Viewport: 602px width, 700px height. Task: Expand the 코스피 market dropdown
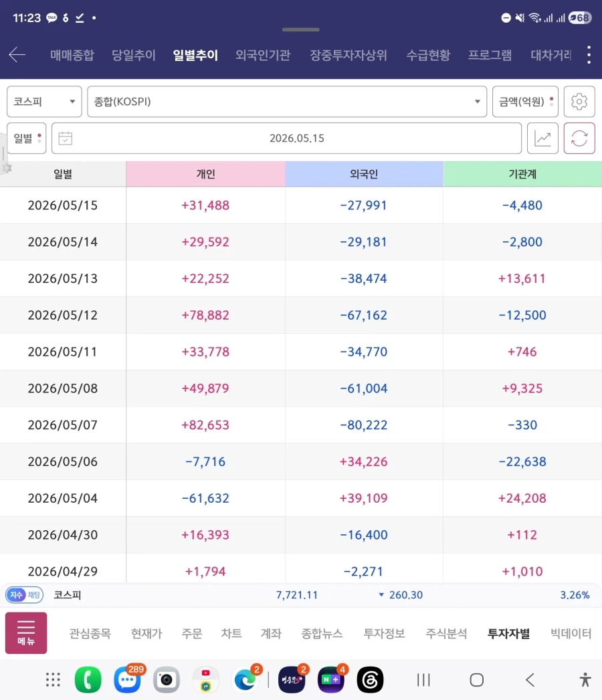[x=44, y=102]
